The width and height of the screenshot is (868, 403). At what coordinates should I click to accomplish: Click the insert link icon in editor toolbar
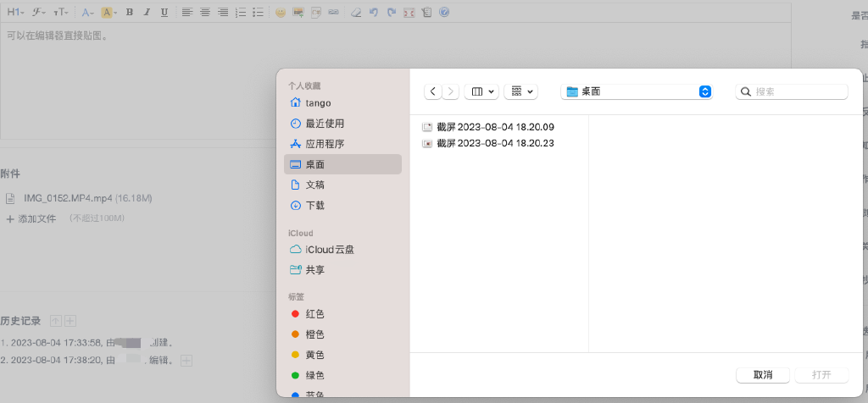pyautogui.click(x=333, y=13)
